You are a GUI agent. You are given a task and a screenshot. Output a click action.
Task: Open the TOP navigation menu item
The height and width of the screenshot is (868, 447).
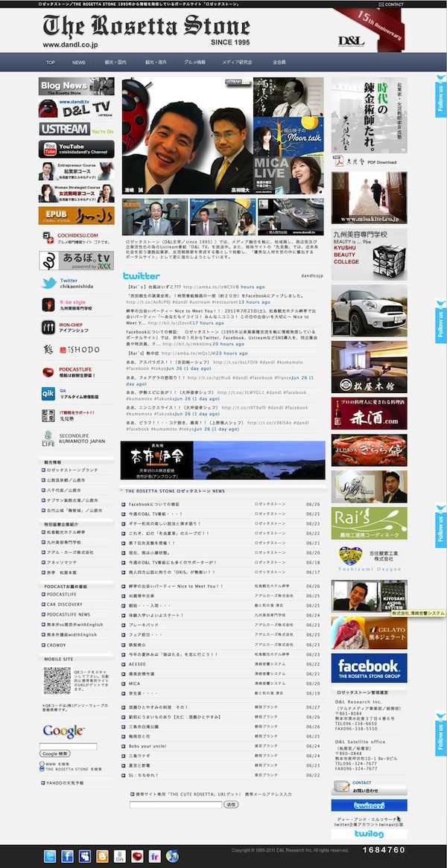(x=51, y=63)
